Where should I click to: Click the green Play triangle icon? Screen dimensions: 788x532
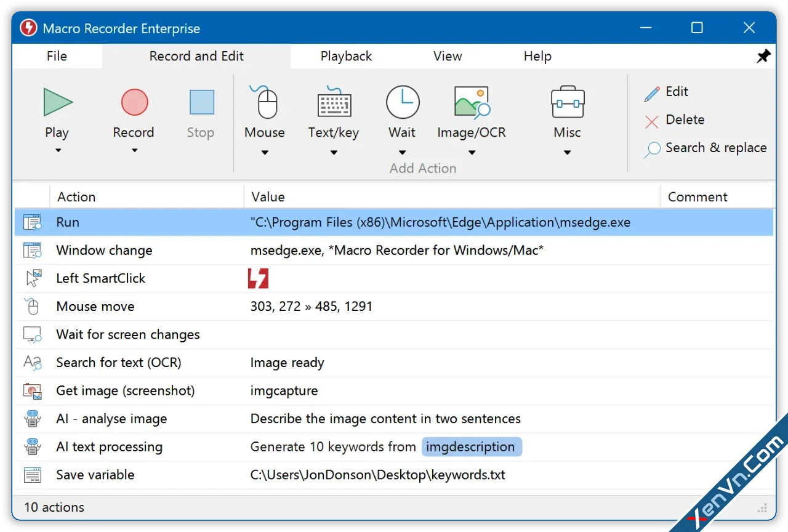[x=58, y=102]
